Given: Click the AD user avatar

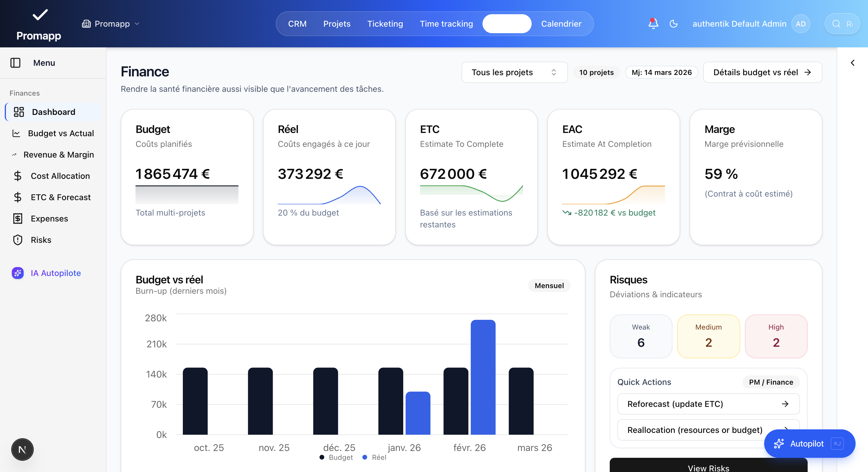Looking at the screenshot, I should 801,24.
